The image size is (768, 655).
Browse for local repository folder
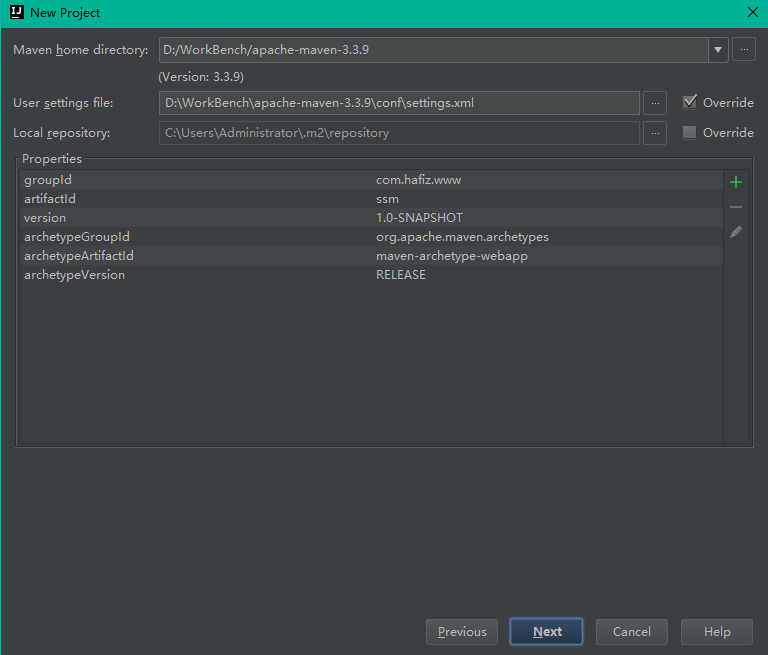pyautogui.click(x=655, y=133)
